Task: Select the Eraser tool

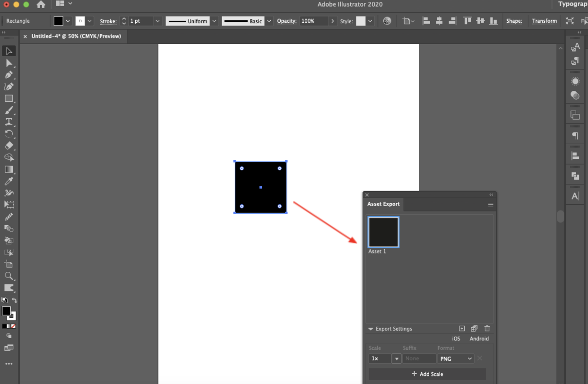Action: click(9, 146)
